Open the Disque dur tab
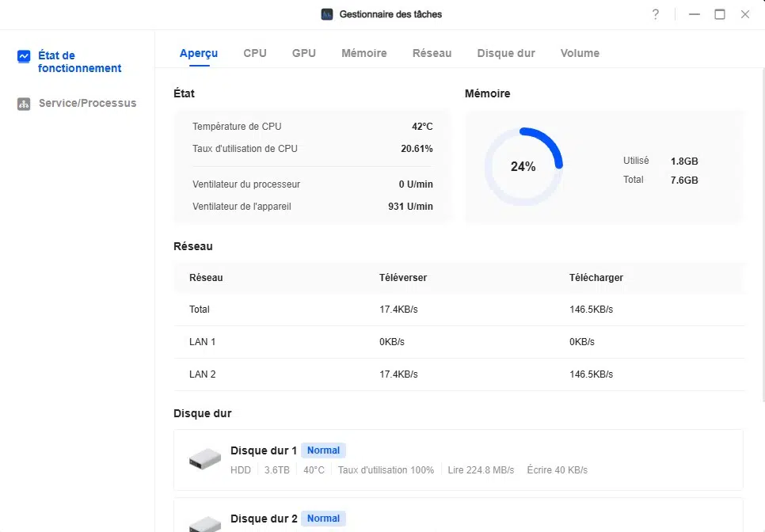Screen dimensions: 765x532 tap(506, 53)
